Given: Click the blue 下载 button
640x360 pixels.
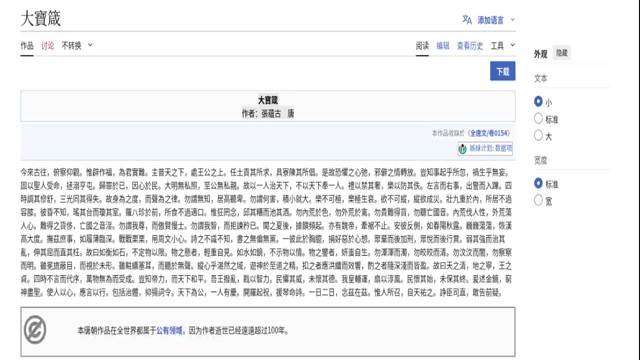Looking at the screenshot, I should (502, 71).
